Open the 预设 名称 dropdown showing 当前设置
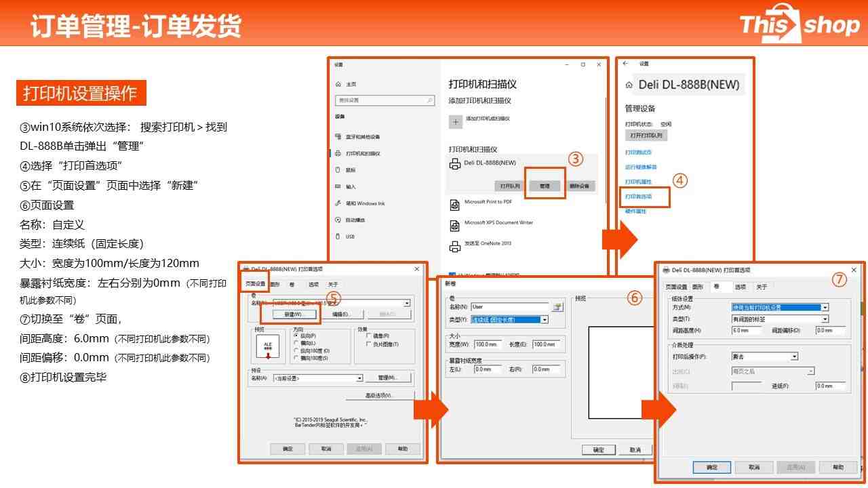868x488 pixels. (359, 378)
